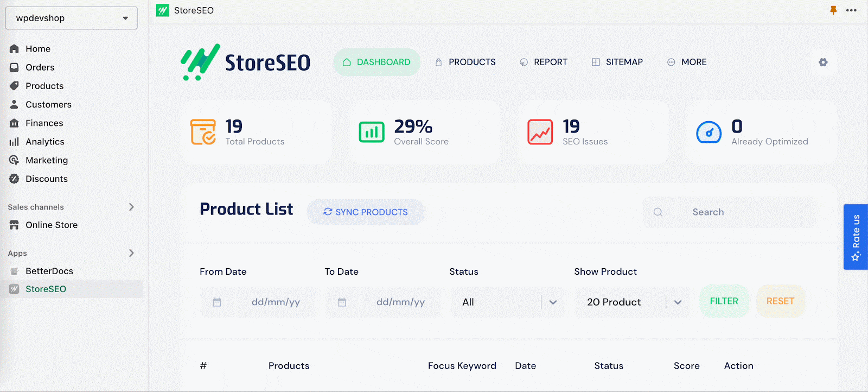Viewport: 868px width, 392px height.
Task: Click the SYNC PRODUCTS button
Action: point(366,212)
